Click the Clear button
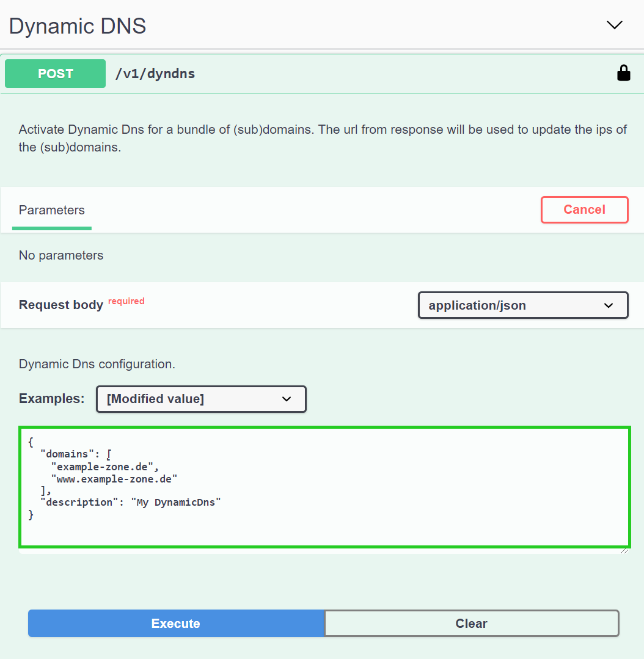This screenshot has height=659, width=644. 471,624
